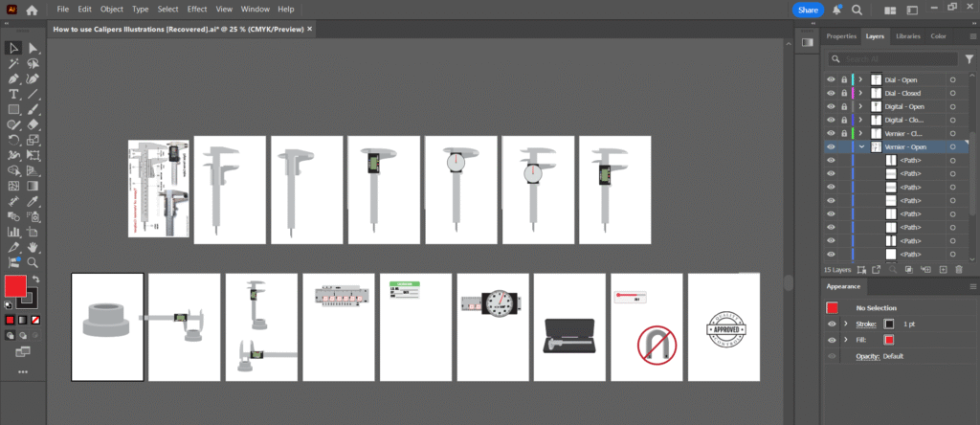The image size is (980, 425).
Task: Switch to the Libraries tab
Action: click(908, 36)
